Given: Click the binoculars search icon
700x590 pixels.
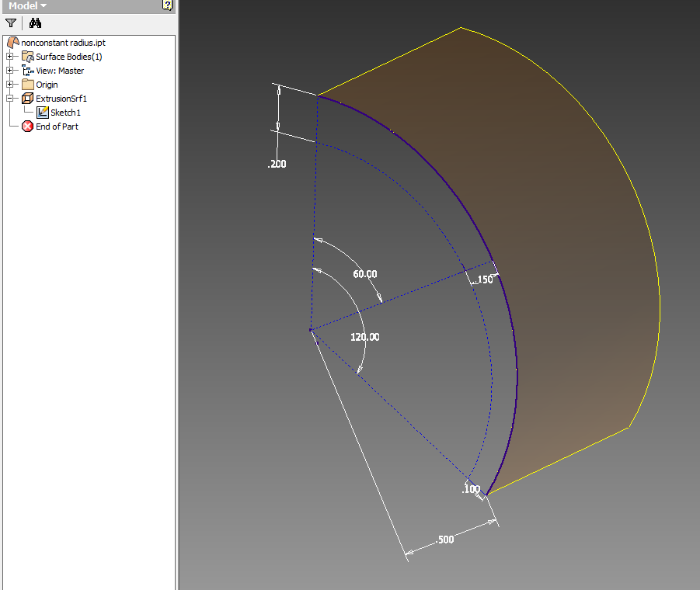Looking at the screenshot, I should pos(35,23).
